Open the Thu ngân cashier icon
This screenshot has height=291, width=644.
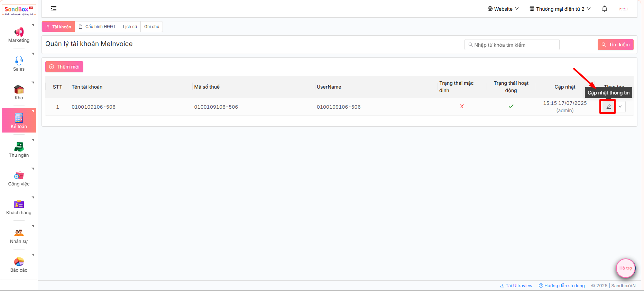(19, 147)
